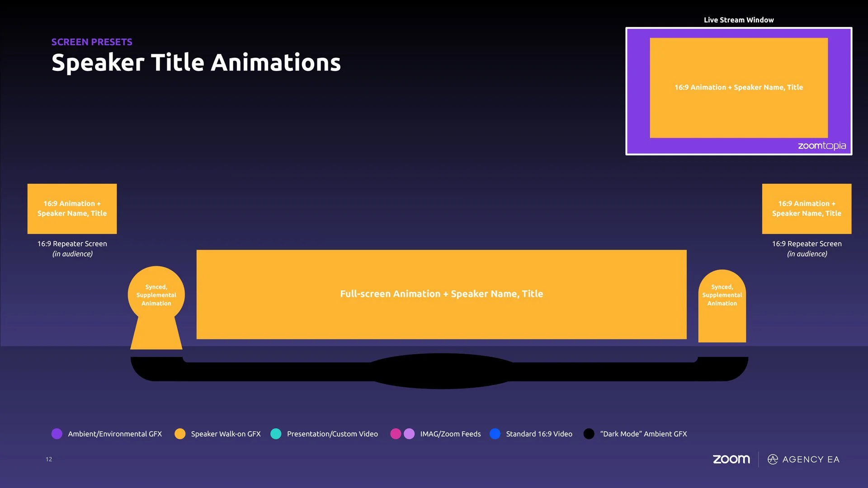Click the teal Presentation/Custom Video legend dot
This screenshot has height=488, width=868.
pyautogui.click(x=276, y=434)
